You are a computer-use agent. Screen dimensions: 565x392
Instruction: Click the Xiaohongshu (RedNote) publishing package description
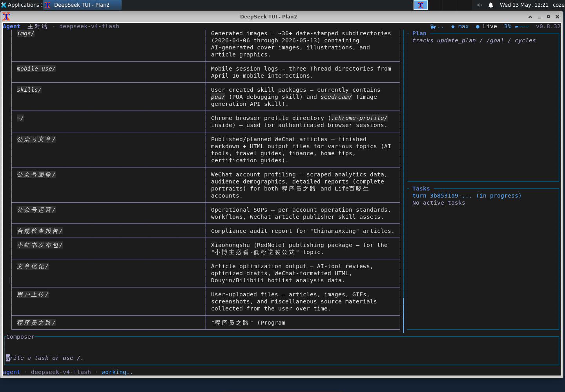[x=303, y=249]
